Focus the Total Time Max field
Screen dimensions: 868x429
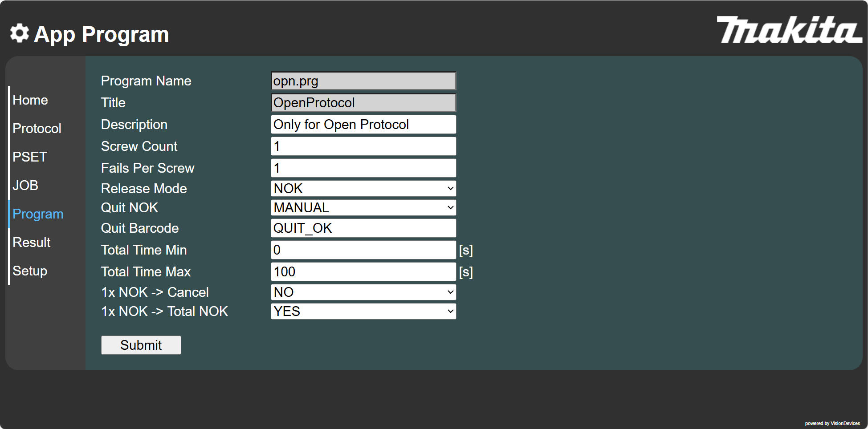(x=363, y=272)
